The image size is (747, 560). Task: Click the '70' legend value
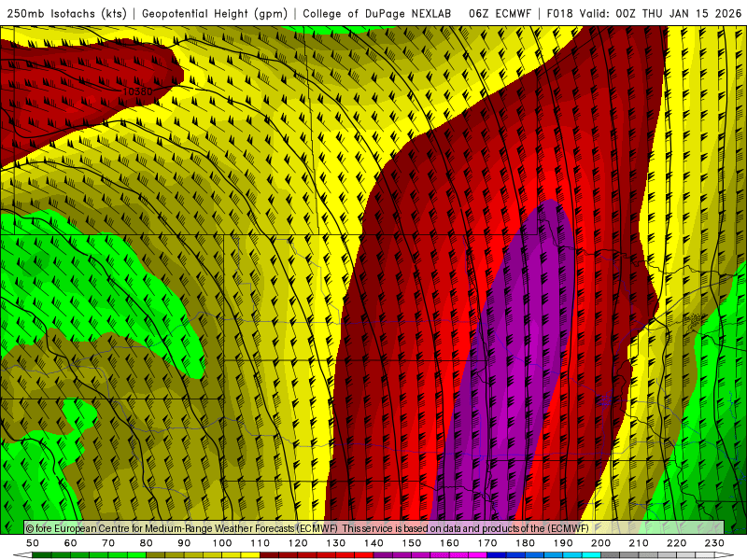[108, 543]
